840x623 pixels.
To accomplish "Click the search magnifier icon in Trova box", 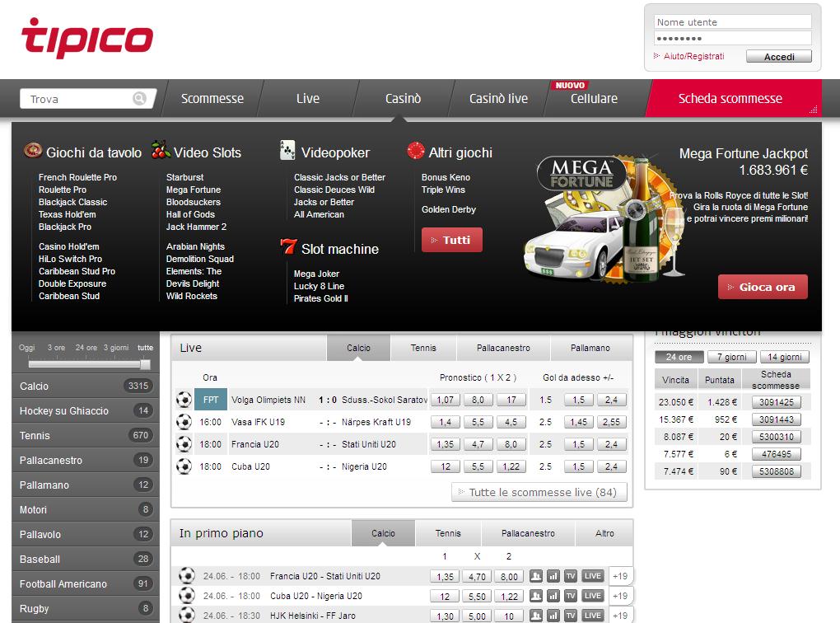I will (x=139, y=99).
